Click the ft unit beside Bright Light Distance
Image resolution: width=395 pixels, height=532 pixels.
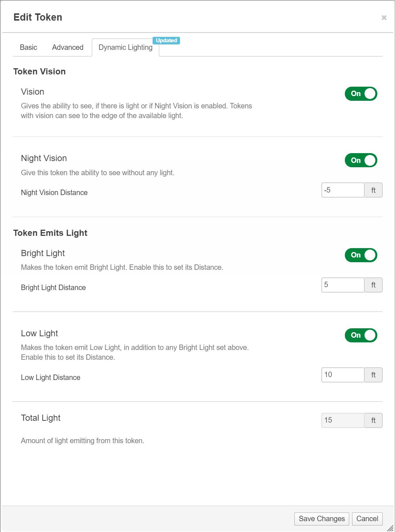[x=373, y=285]
